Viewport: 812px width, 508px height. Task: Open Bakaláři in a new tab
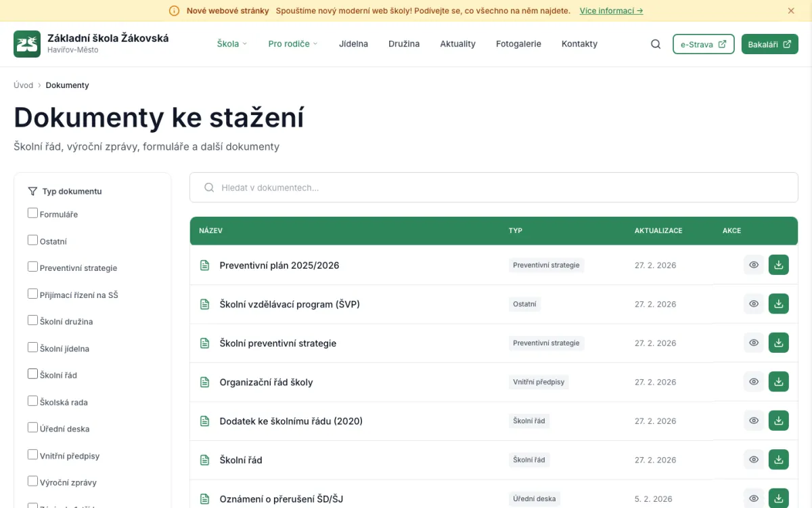click(x=769, y=43)
